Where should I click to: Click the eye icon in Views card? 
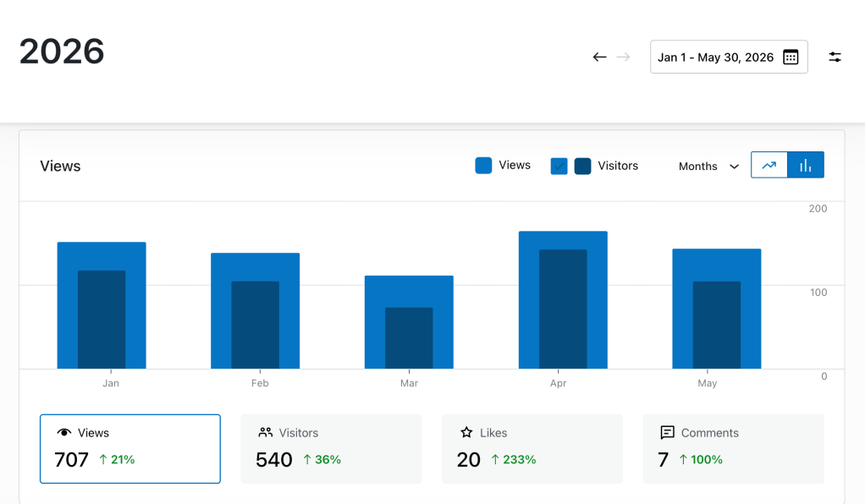pos(64,432)
